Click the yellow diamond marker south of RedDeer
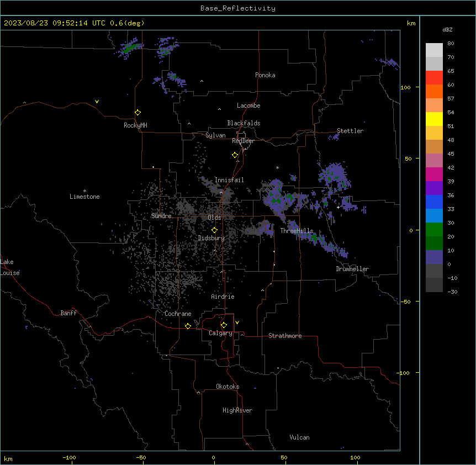476x465 pixels. (235, 155)
